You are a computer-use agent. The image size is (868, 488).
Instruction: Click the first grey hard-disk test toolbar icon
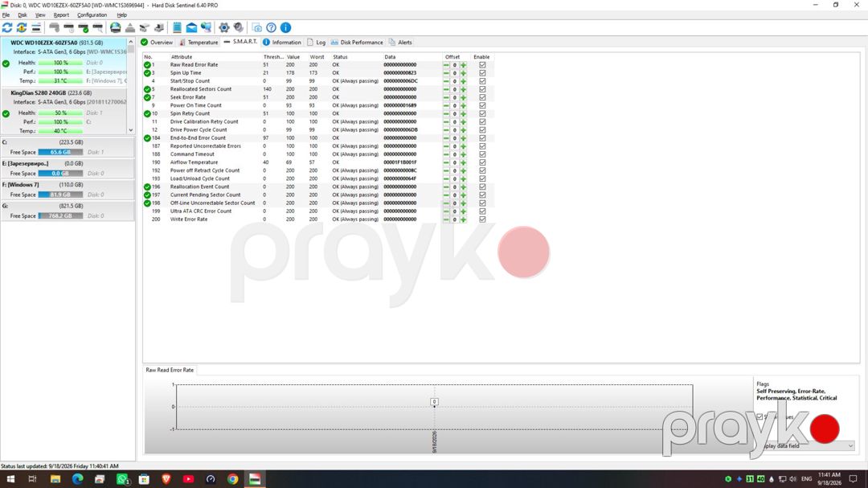(55, 27)
